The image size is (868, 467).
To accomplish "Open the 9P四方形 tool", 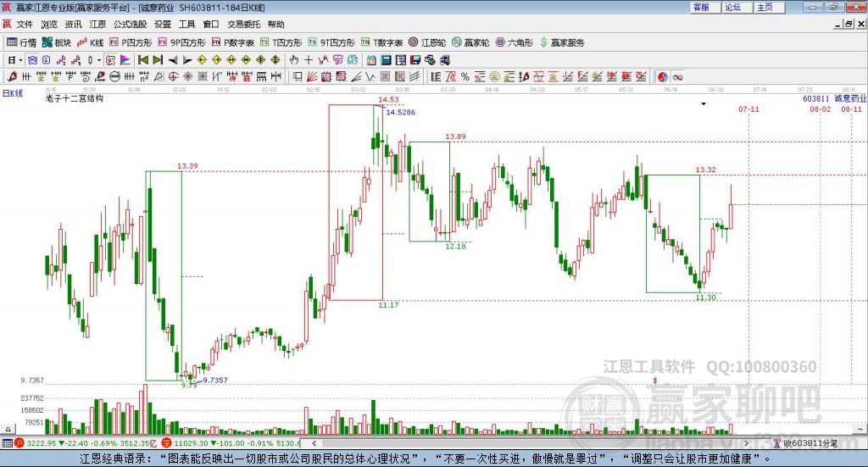I will (x=181, y=42).
